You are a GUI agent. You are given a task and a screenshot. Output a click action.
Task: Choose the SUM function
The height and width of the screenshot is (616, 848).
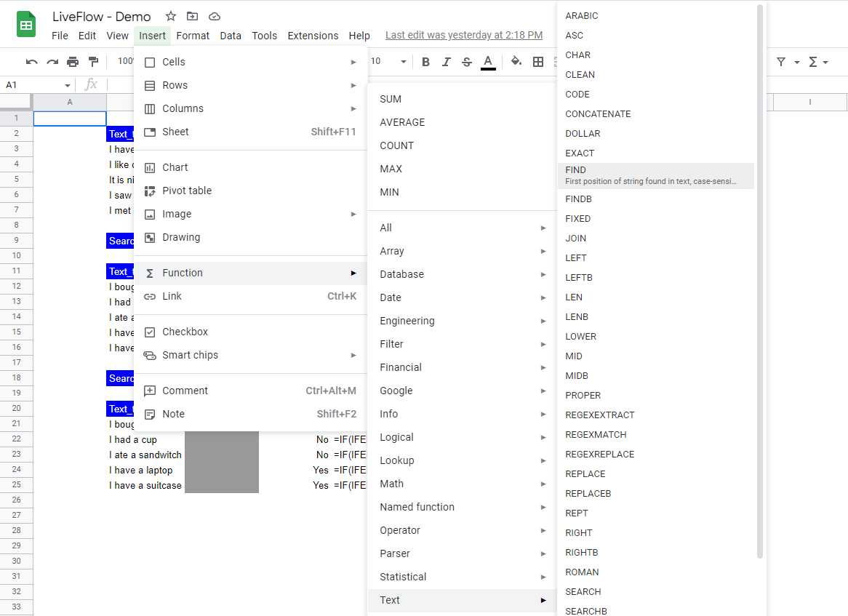pyautogui.click(x=463, y=100)
